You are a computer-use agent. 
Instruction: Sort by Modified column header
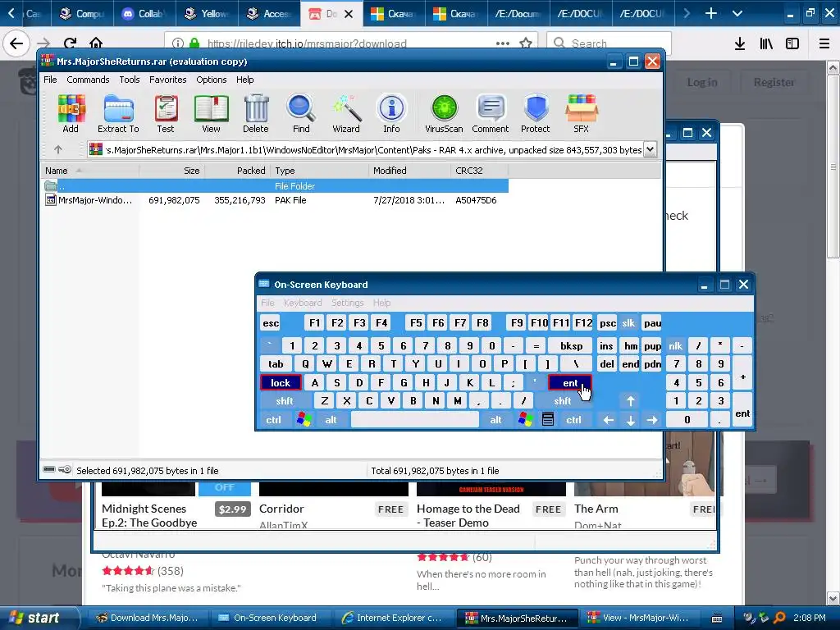(x=409, y=171)
